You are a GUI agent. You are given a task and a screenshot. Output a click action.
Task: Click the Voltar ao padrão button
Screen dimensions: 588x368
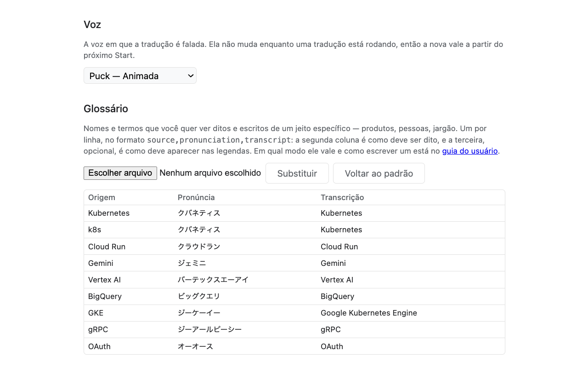(379, 173)
